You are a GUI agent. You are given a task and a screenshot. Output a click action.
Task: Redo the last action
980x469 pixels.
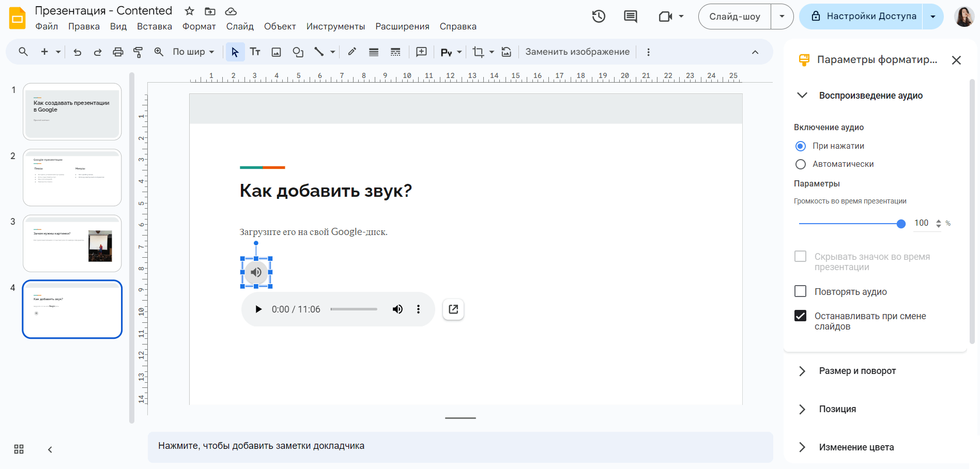(98, 52)
